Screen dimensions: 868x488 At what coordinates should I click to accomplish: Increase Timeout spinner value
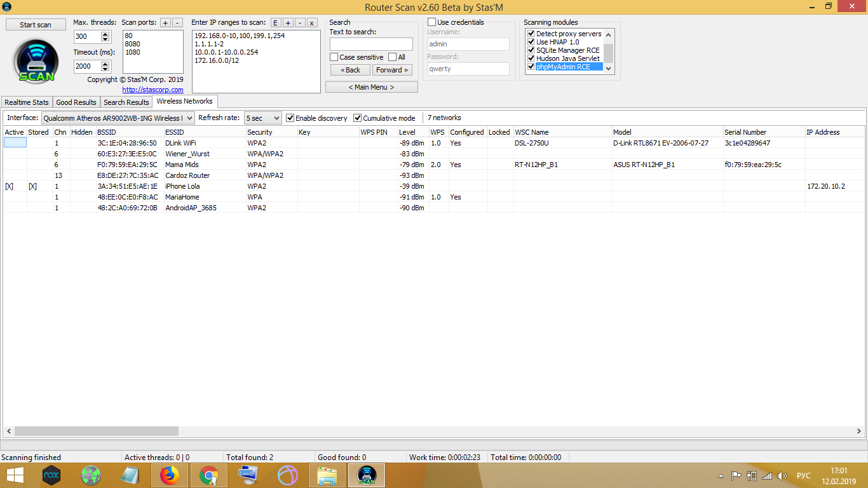[x=105, y=63]
